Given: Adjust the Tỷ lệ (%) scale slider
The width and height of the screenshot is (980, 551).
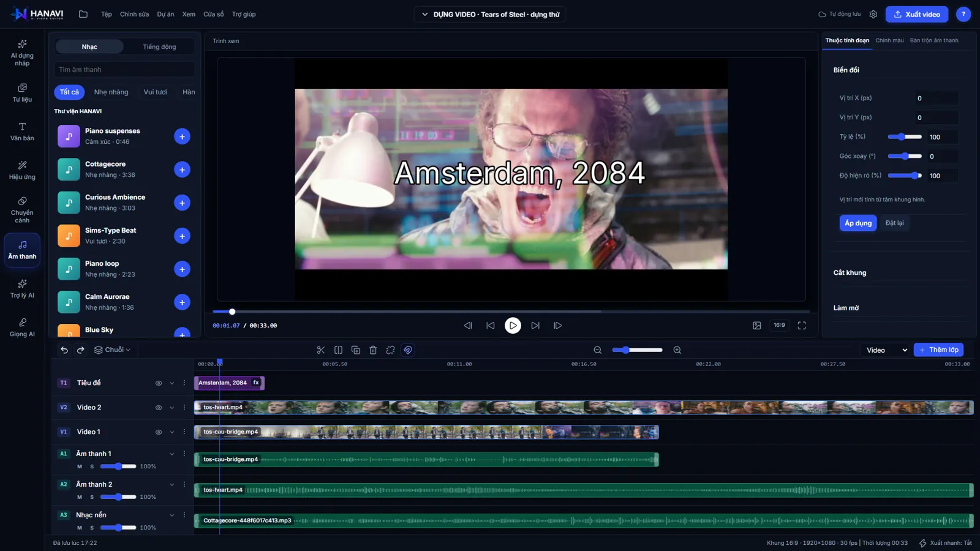Looking at the screenshot, I should click(905, 137).
